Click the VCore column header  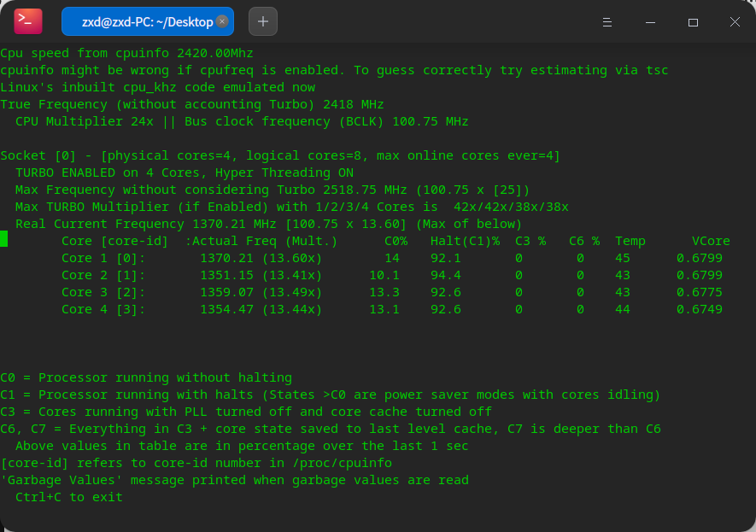pos(711,241)
